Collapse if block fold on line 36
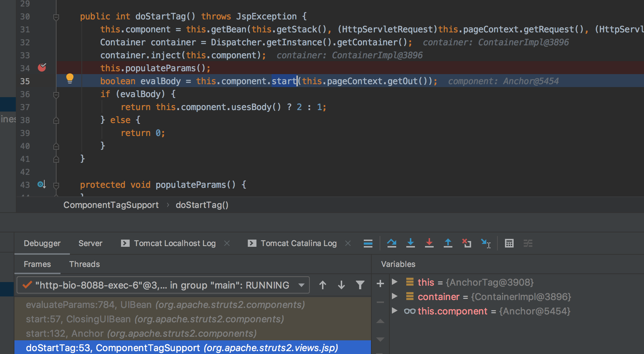644x354 pixels. pos(56,95)
